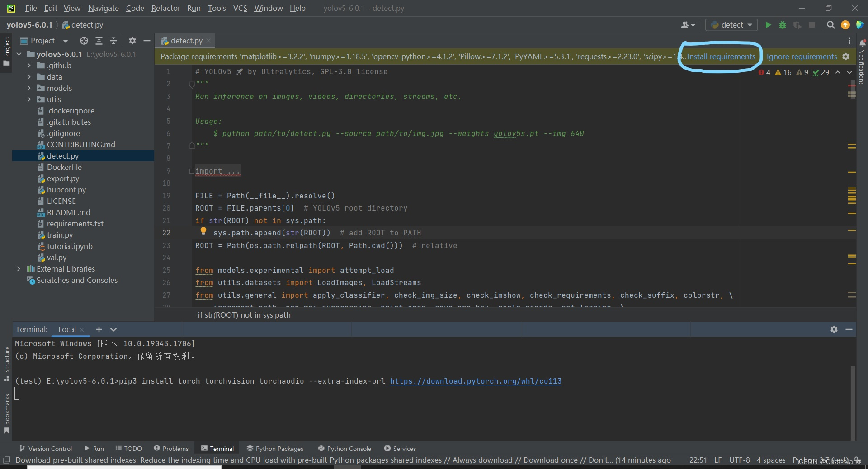Open Project panel gear options

132,41
